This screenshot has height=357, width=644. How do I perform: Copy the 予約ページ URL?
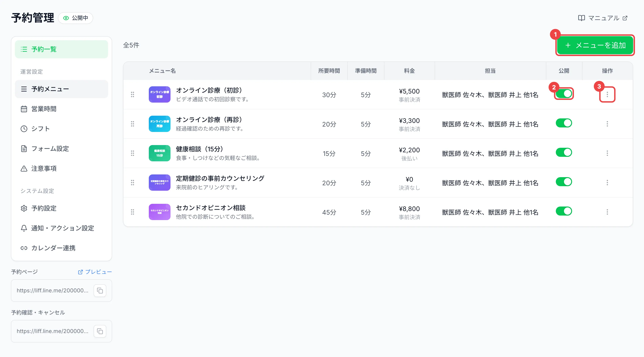100,291
